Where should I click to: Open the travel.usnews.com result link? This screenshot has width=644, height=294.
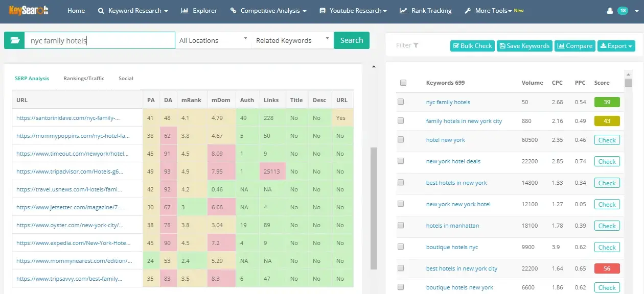point(69,189)
